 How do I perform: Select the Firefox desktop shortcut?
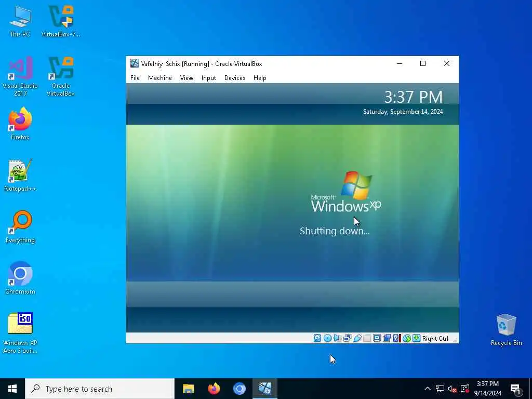pos(20,124)
